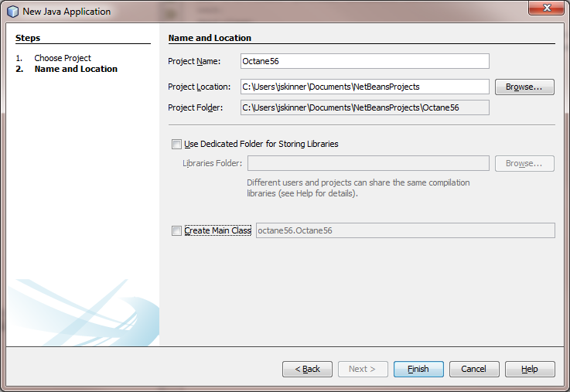
Task: Click the main class field octane56.Octane56
Action: click(x=405, y=230)
